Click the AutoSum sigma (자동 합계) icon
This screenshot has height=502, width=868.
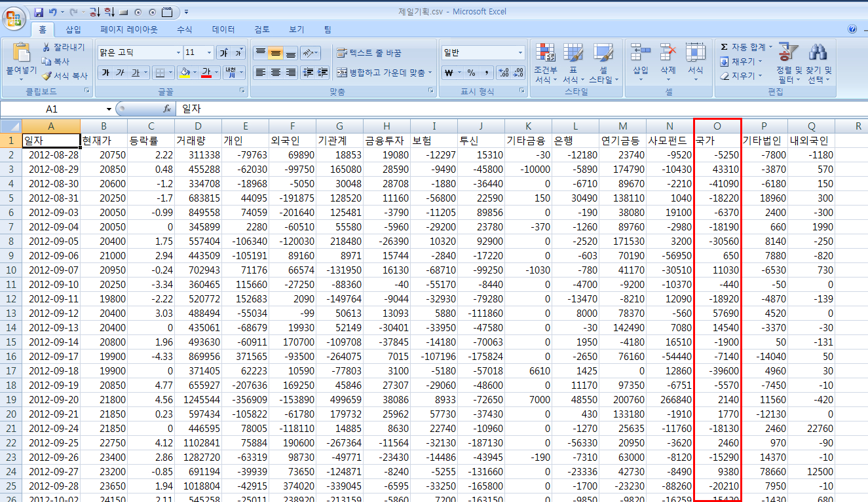724,47
